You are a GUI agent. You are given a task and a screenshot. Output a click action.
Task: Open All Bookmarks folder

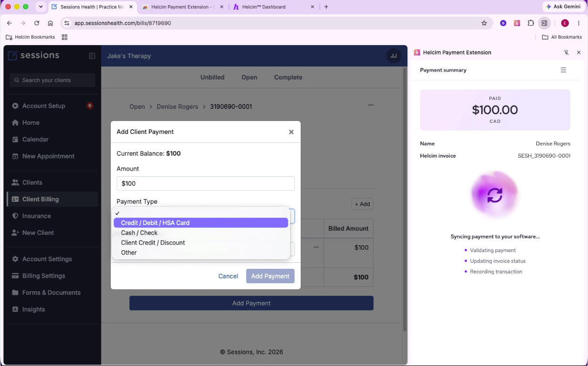[x=562, y=37]
